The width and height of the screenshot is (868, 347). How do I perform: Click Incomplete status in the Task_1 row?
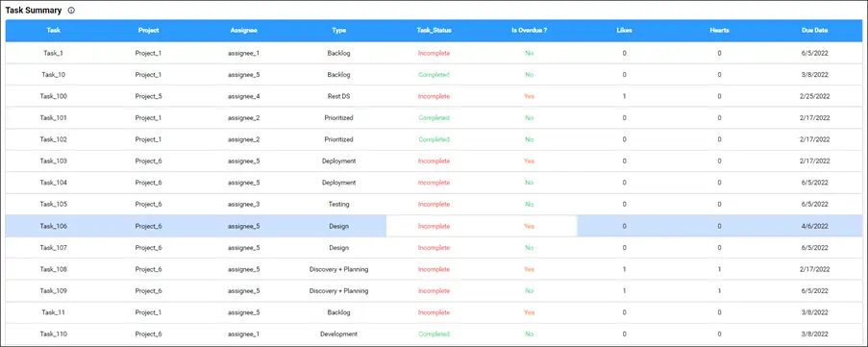pyautogui.click(x=434, y=53)
